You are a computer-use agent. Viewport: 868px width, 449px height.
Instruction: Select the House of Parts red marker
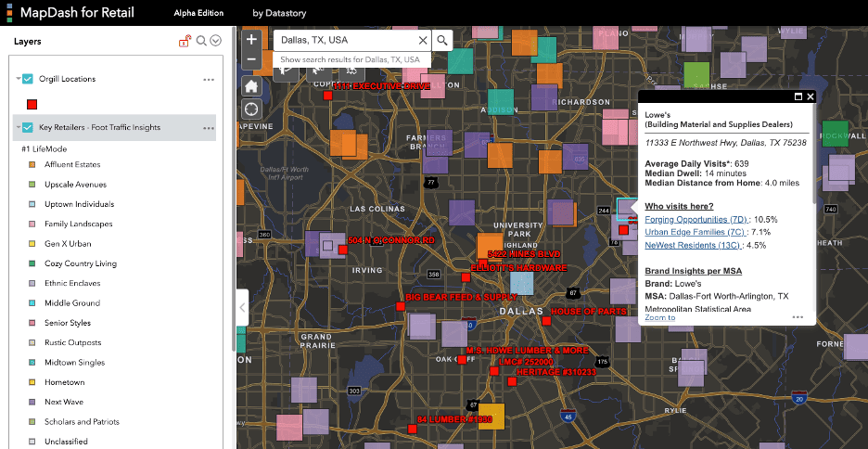tap(546, 321)
